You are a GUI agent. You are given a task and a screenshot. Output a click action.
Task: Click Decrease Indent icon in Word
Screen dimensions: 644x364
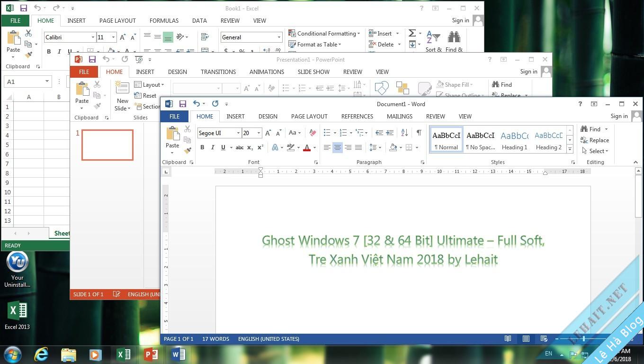click(379, 133)
